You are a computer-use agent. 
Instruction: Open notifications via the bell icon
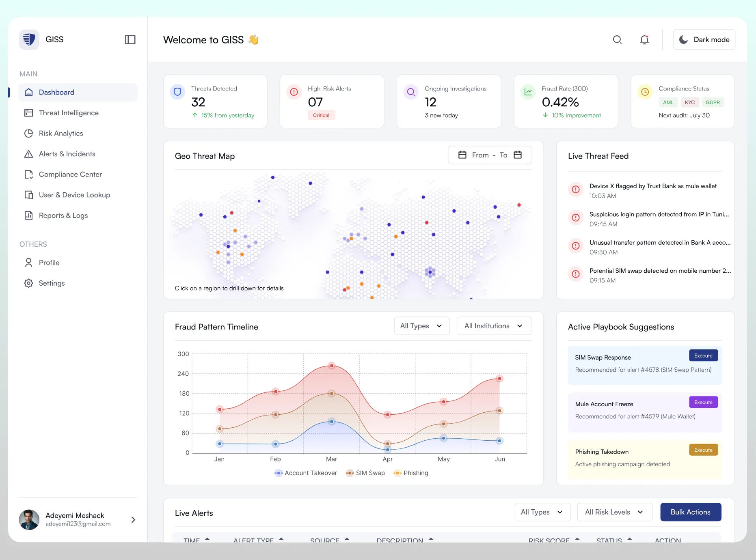pos(644,39)
